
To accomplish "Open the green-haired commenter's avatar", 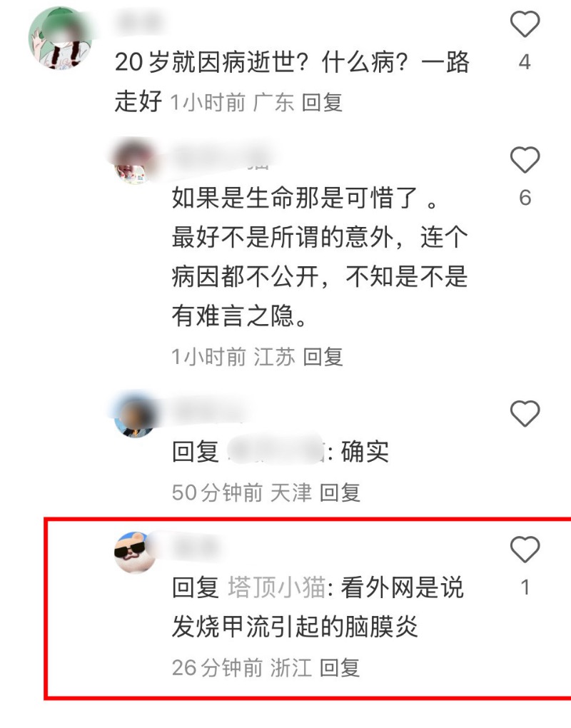I will [60, 39].
